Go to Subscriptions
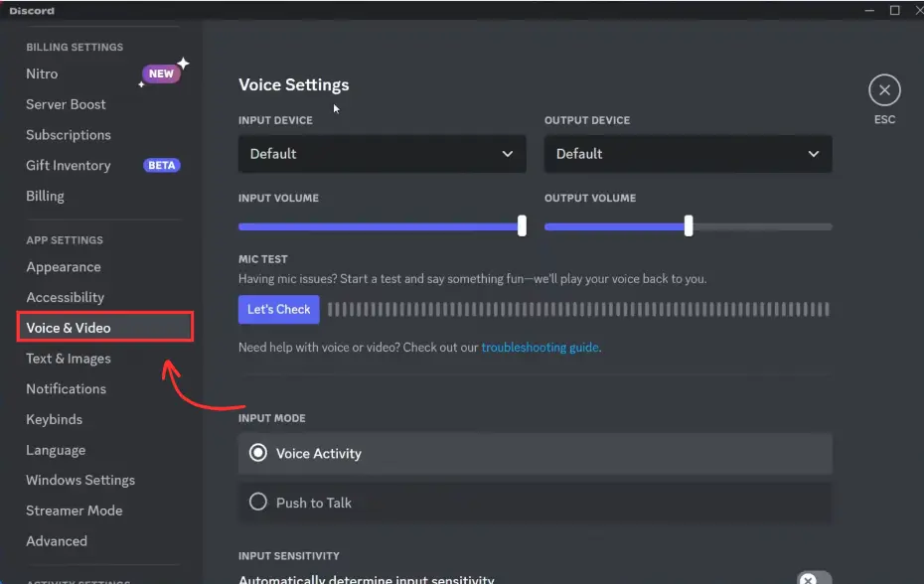Viewport: 924px width, 584px height. click(69, 135)
